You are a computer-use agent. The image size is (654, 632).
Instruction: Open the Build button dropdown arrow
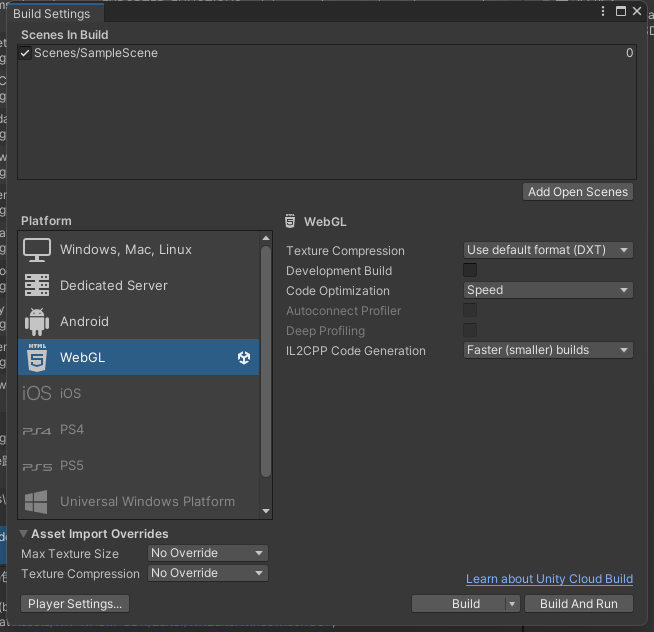[512, 604]
